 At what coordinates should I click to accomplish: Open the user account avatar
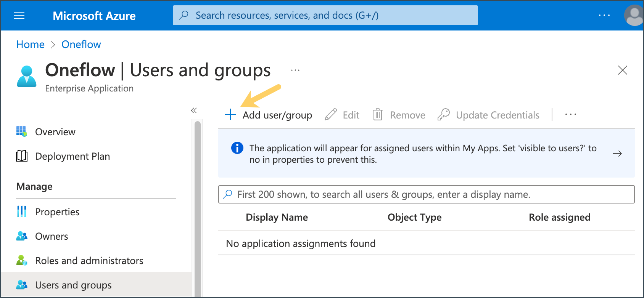pos(634,15)
